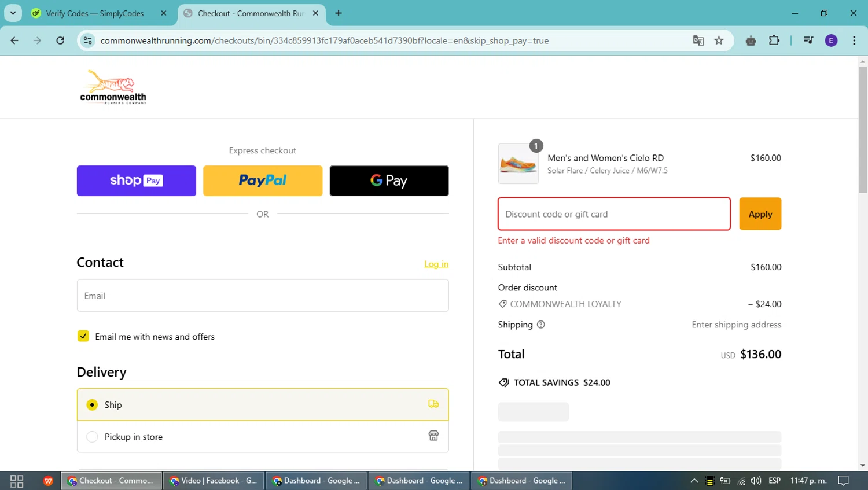Open the Chrome profile avatar E
The width and height of the screenshot is (868, 490).
[831, 40]
